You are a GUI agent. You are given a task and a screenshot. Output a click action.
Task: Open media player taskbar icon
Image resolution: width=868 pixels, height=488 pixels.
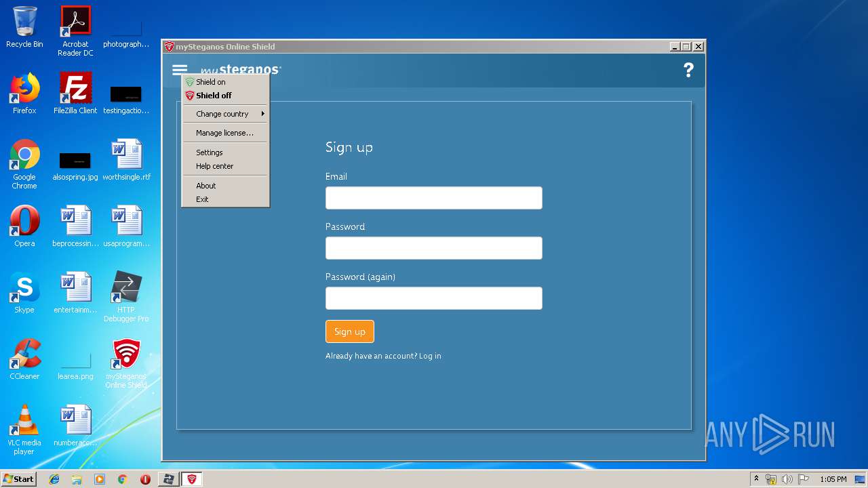click(x=100, y=479)
